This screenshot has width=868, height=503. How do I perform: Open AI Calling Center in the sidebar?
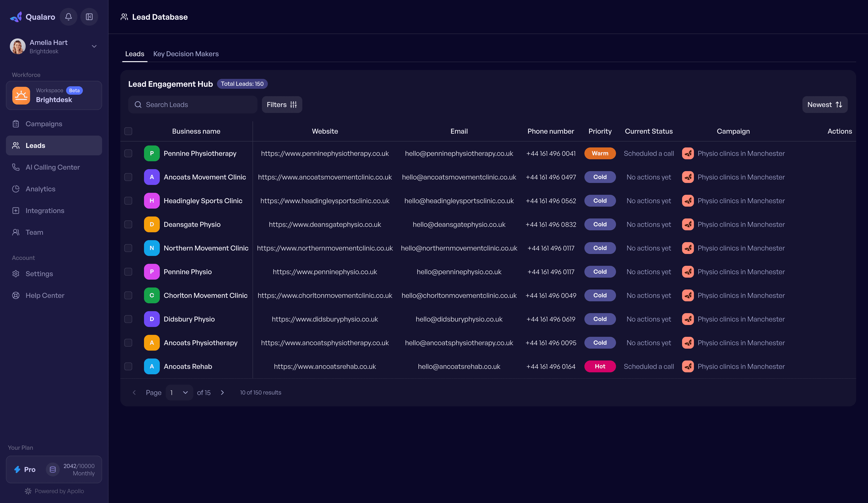tap(54, 167)
